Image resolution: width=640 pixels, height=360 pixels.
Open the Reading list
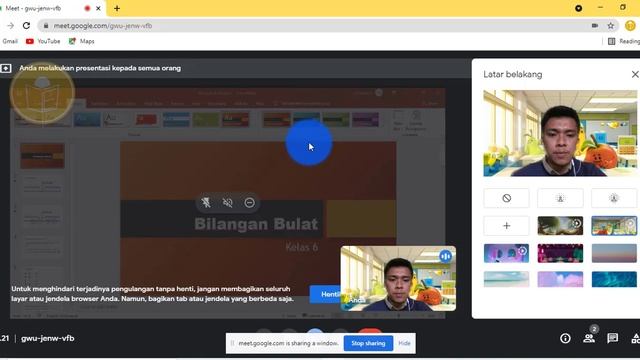point(624,41)
